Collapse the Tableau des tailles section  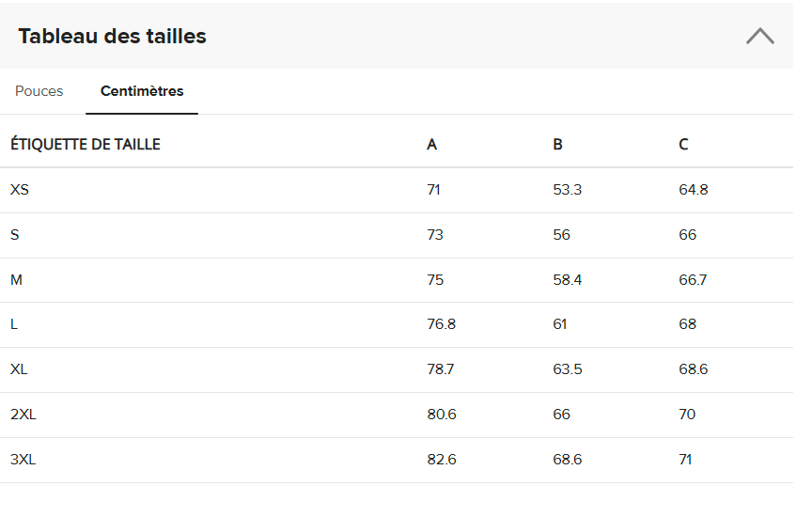coord(759,37)
